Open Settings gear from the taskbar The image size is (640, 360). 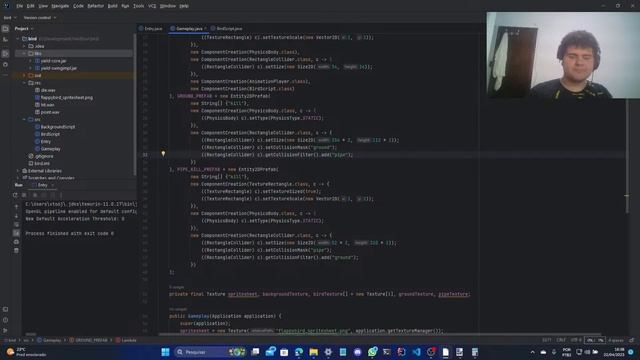(328, 352)
